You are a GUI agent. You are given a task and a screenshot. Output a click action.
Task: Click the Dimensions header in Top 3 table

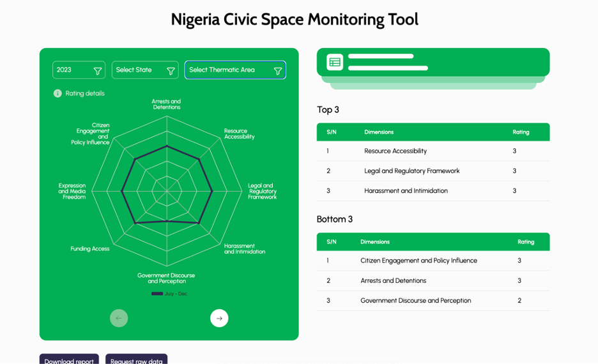pyautogui.click(x=379, y=132)
